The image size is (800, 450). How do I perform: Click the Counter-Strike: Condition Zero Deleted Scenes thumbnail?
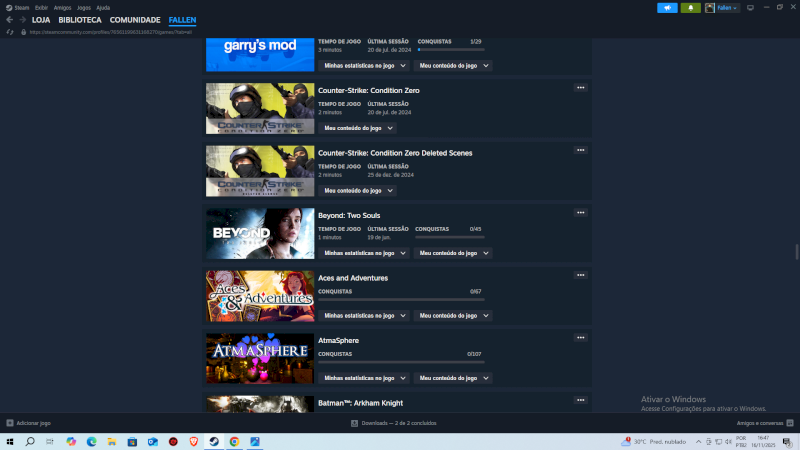(260, 171)
